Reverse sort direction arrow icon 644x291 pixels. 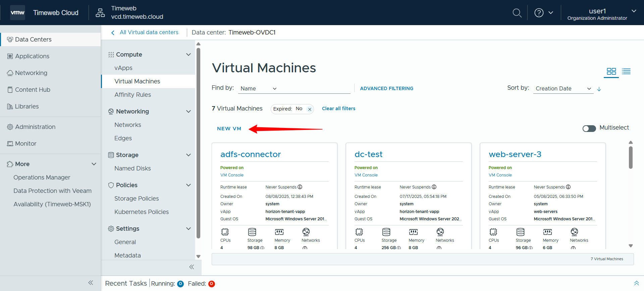pos(599,89)
